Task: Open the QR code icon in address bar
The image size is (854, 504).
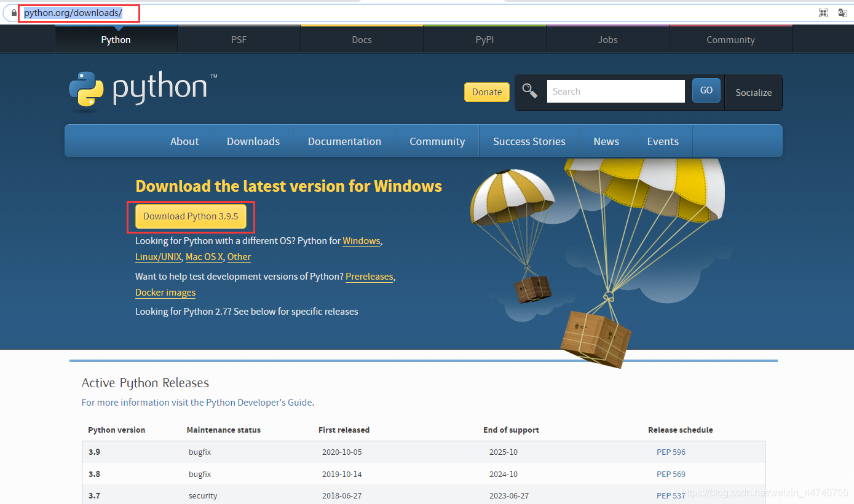Action: point(823,13)
